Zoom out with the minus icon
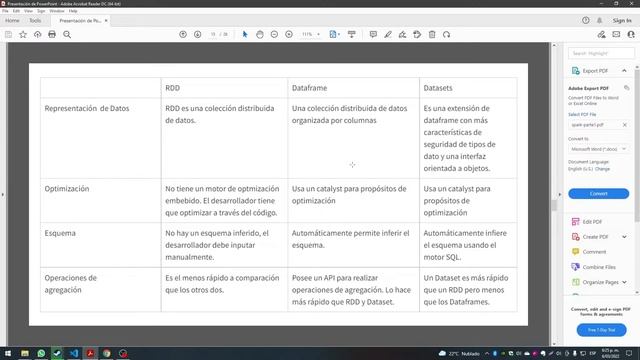640x360 pixels. click(x=274, y=35)
